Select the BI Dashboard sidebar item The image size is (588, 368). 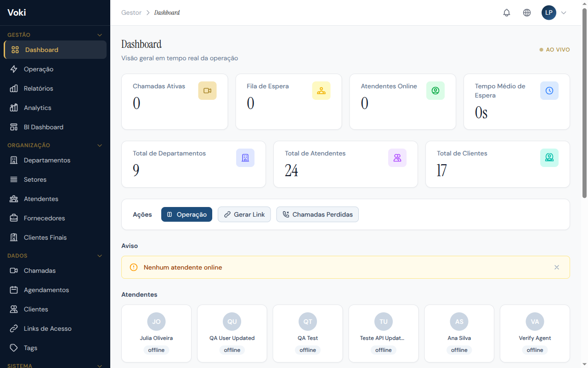click(43, 127)
